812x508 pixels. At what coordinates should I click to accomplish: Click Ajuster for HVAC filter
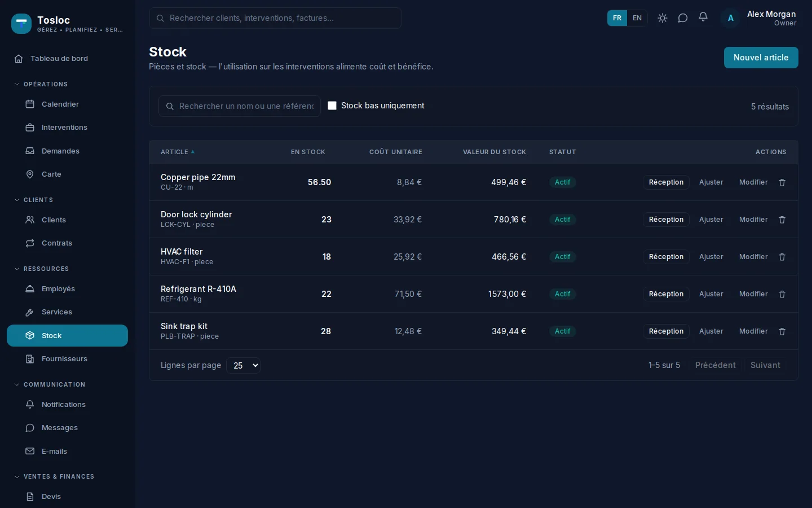(x=711, y=257)
